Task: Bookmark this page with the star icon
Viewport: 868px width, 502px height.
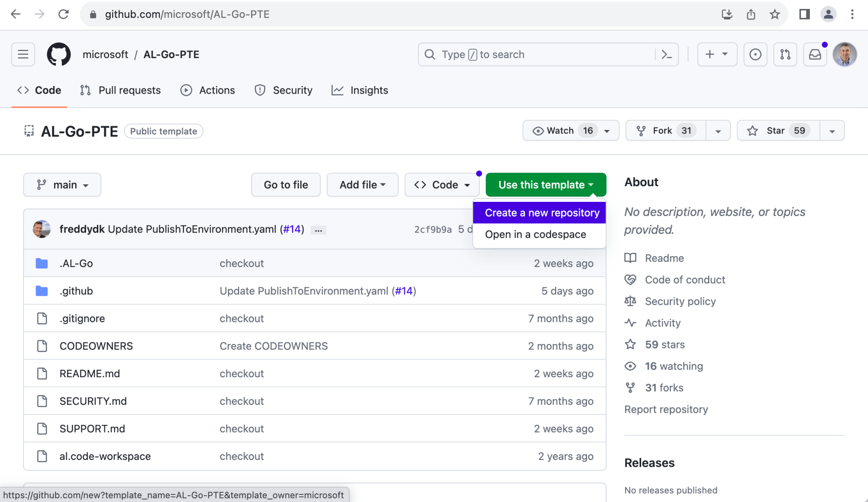Action: [x=774, y=14]
